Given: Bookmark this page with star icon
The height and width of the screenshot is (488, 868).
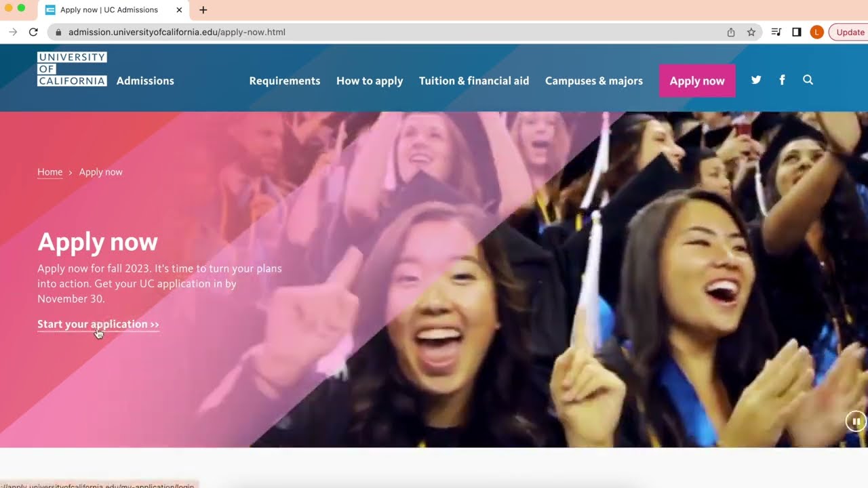Looking at the screenshot, I should coord(751,32).
